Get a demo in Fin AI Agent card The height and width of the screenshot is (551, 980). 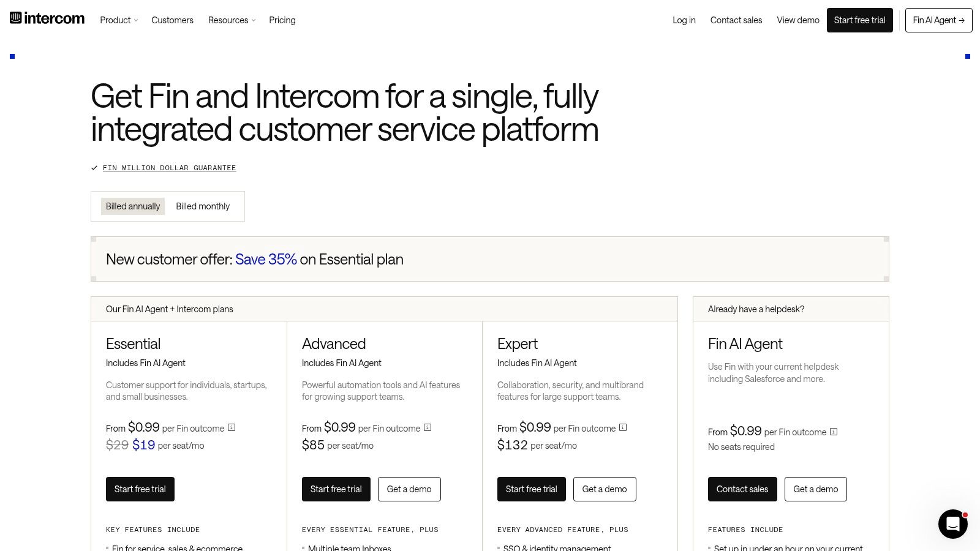pos(816,489)
